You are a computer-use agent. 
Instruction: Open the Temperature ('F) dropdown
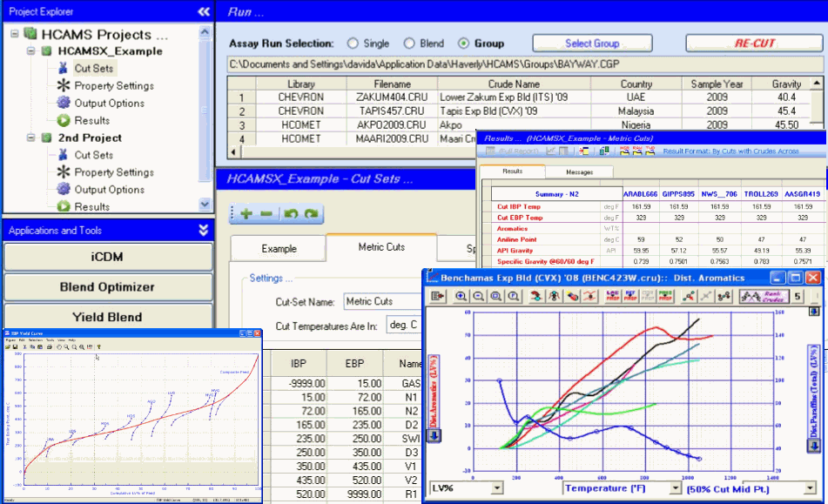(676, 488)
